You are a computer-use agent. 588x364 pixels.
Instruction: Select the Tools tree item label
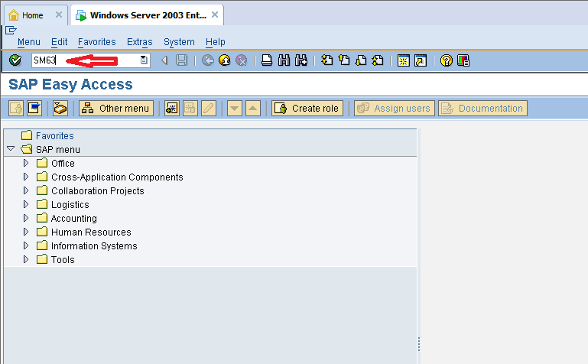click(x=63, y=259)
